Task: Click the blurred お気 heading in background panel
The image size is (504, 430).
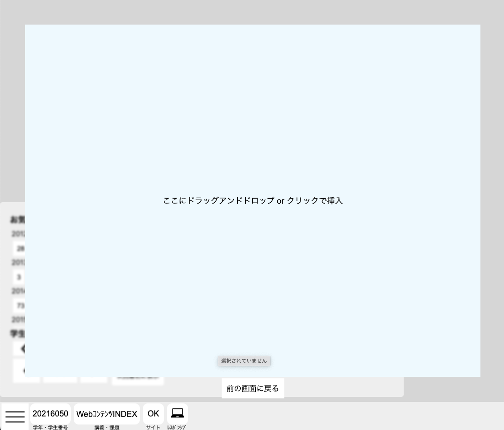Action: tap(18, 220)
